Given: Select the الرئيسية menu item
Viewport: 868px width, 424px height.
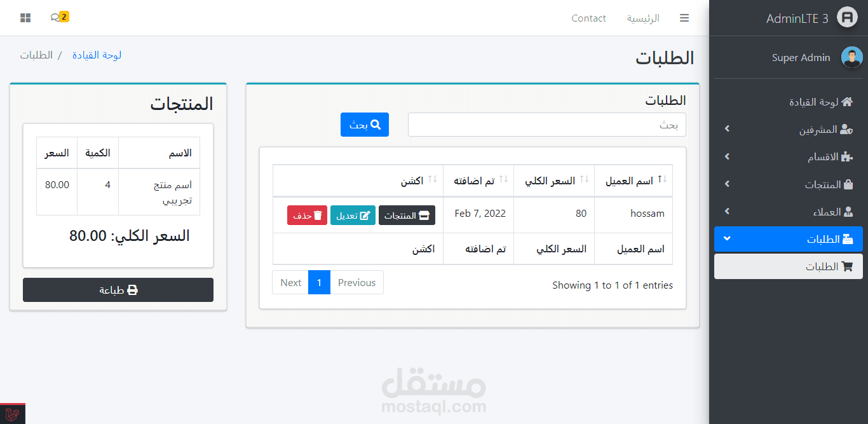Looking at the screenshot, I should click(x=644, y=18).
